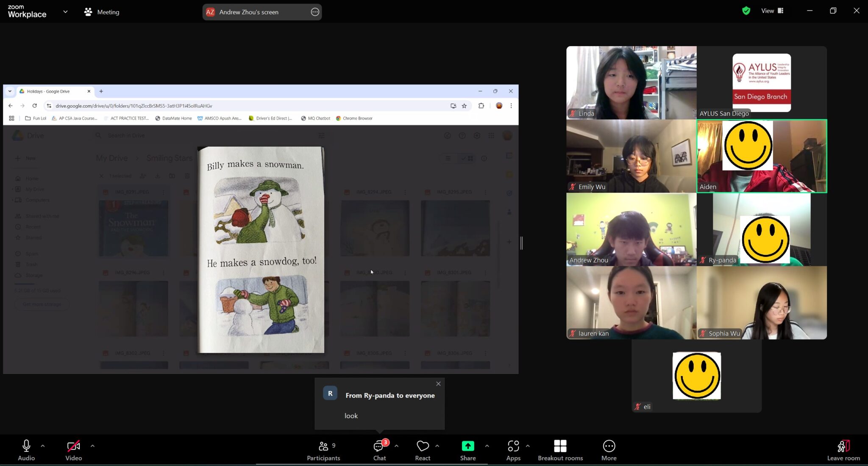Click My Drive breadcrumb
868x466 pixels.
[112, 158]
